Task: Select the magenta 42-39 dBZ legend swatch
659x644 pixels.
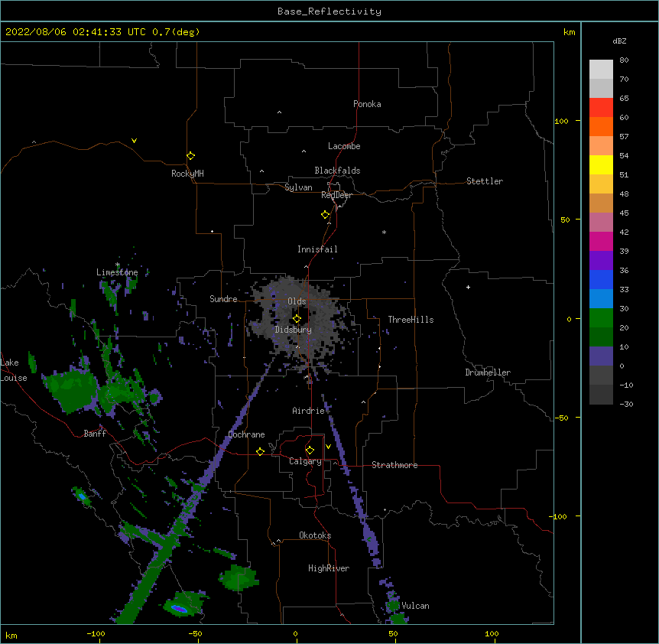Action: click(601, 241)
